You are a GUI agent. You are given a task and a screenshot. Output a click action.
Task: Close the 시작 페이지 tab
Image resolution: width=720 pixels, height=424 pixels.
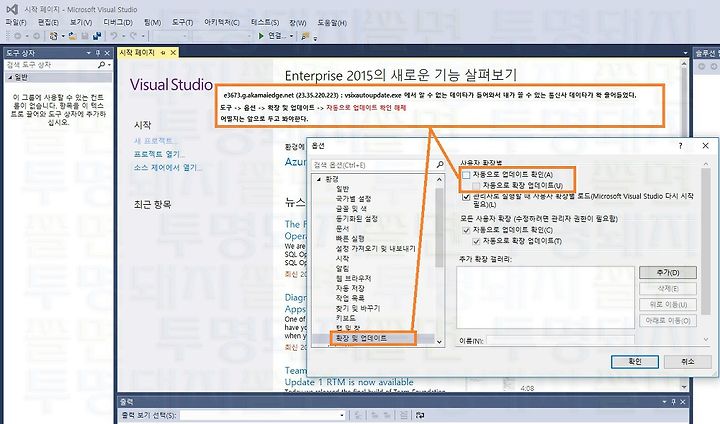(173, 53)
